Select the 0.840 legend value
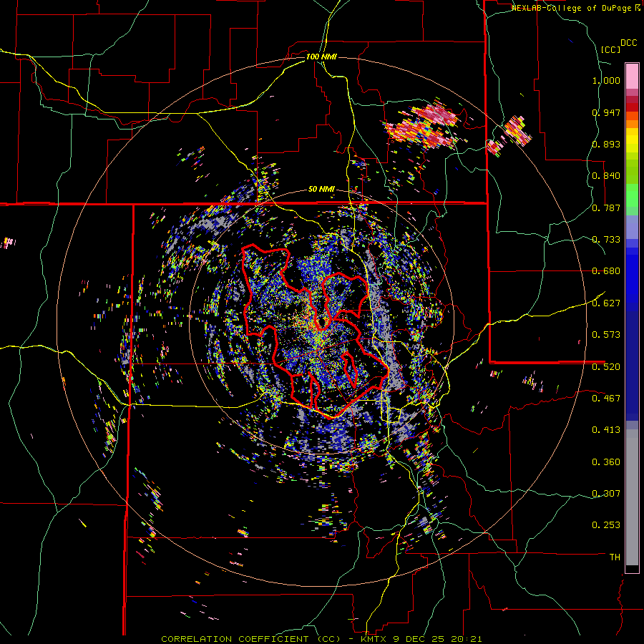 606,176
